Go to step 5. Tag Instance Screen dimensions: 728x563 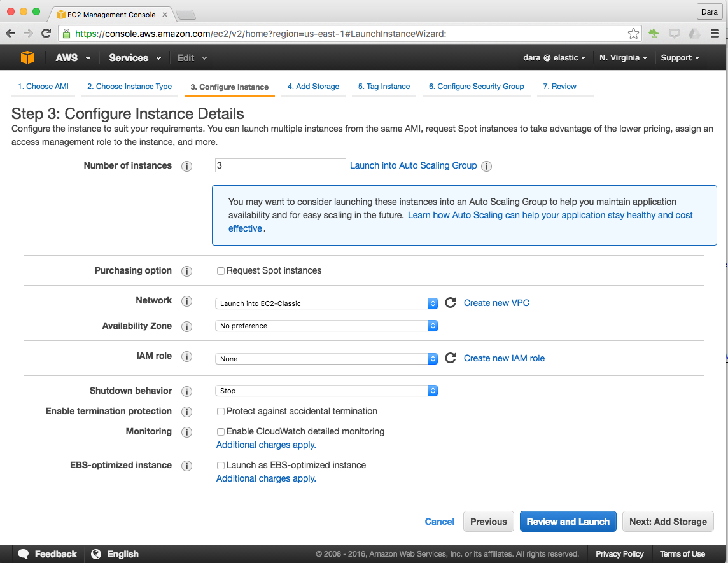point(384,87)
